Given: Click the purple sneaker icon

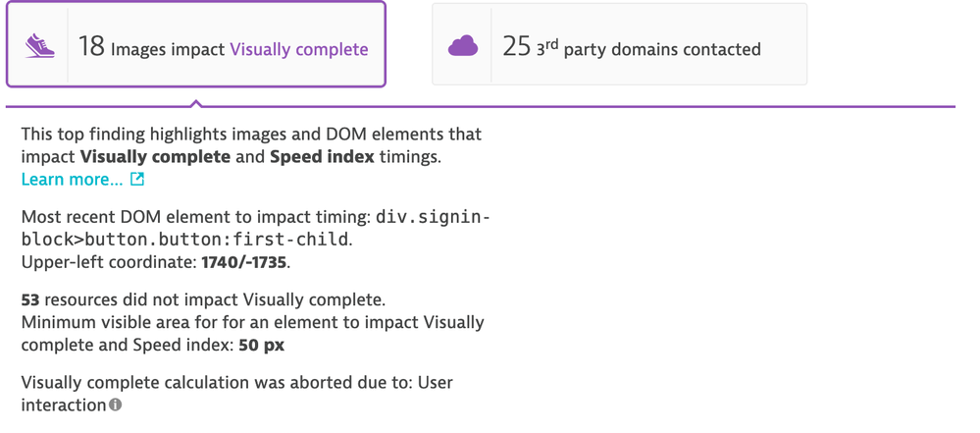Looking at the screenshot, I should pos(39,45).
